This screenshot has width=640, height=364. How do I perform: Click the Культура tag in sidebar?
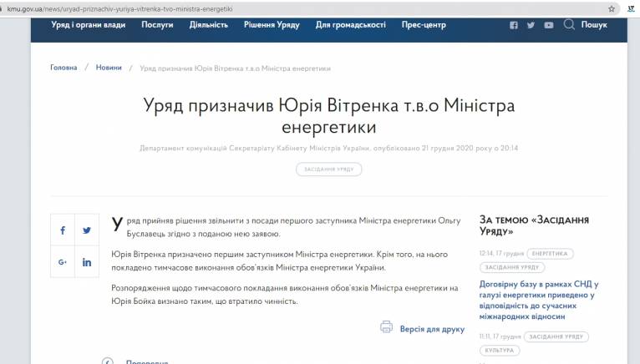500,350
